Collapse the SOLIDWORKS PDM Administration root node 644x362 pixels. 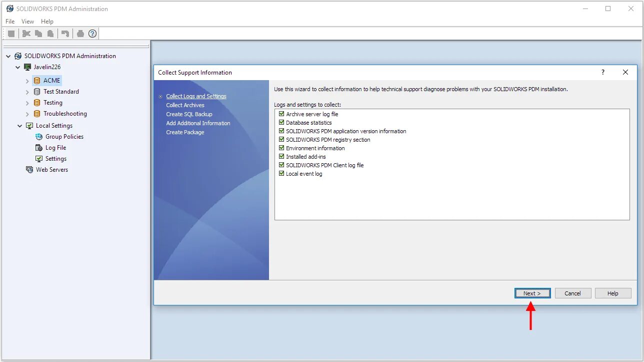tap(8, 56)
